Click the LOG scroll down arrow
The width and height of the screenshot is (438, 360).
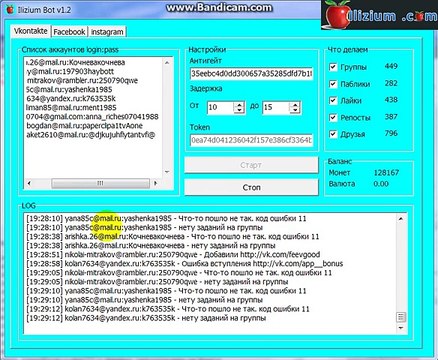pyautogui.click(x=401, y=328)
